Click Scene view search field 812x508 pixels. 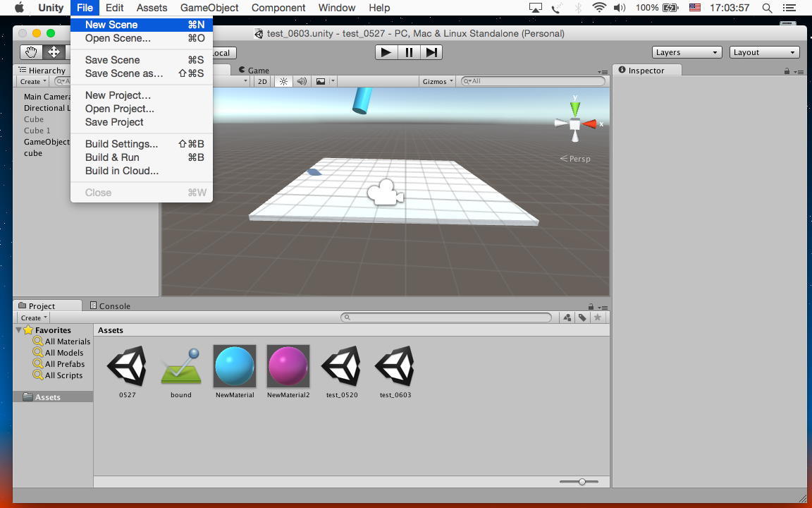click(533, 81)
